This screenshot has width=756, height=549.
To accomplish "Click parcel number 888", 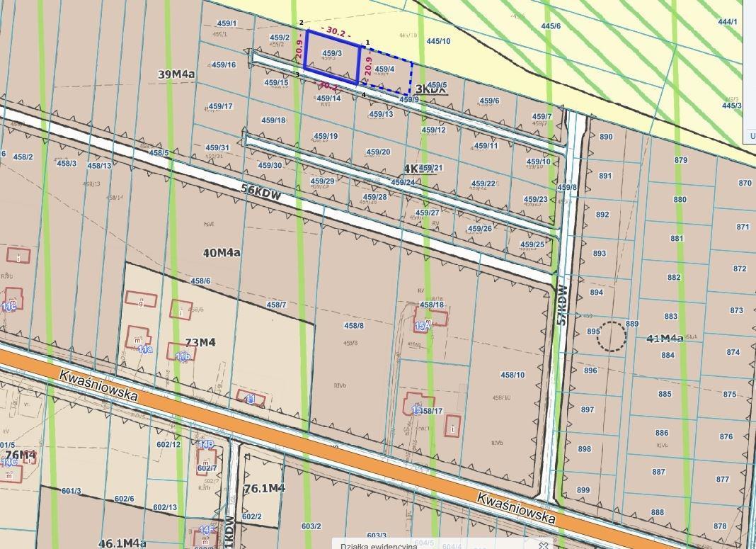I will tap(657, 512).
